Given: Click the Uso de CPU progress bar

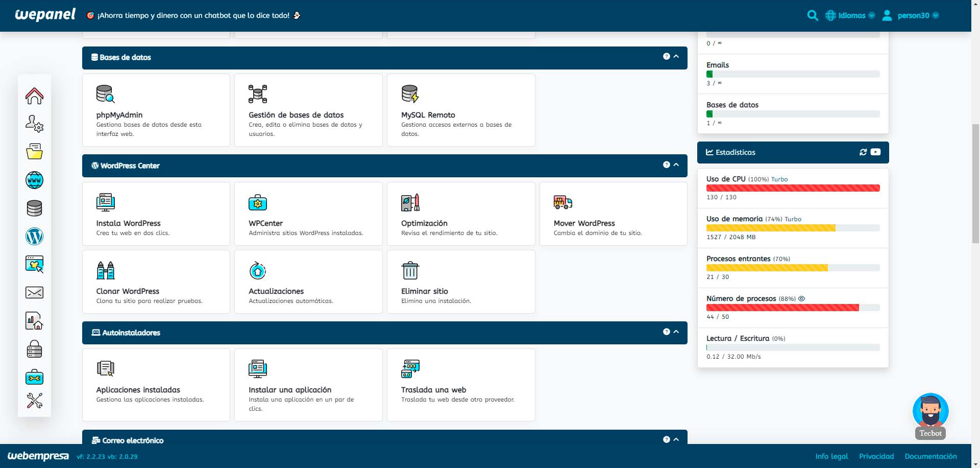Looking at the screenshot, I should coord(793,188).
